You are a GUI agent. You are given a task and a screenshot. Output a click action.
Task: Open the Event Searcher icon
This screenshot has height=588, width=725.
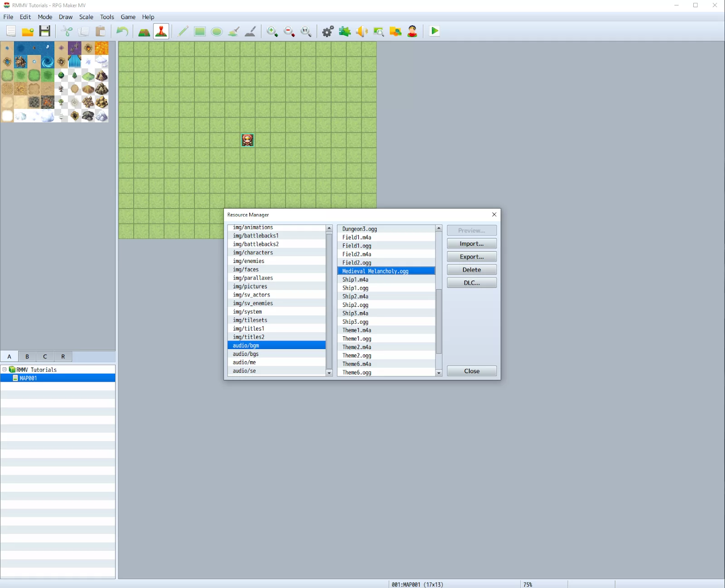coord(378,31)
